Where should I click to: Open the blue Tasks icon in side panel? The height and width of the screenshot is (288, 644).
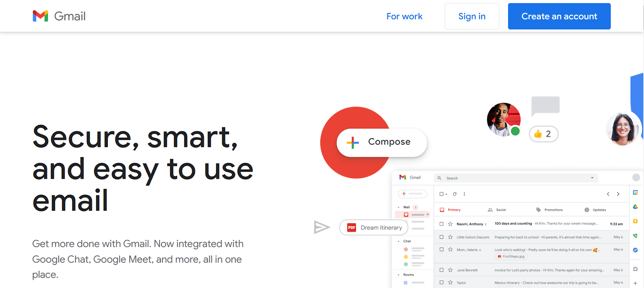point(635,250)
